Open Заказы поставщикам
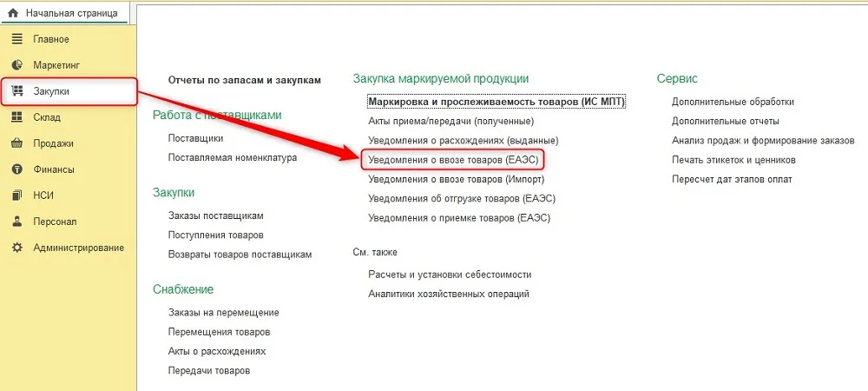Viewport: 868px width, 391px height. pyautogui.click(x=216, y=216)
